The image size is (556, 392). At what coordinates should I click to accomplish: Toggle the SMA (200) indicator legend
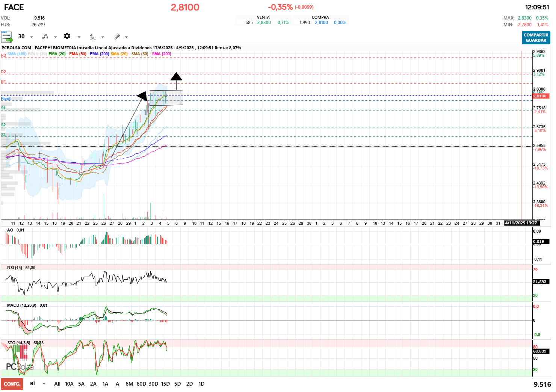[x=162, y=54]
